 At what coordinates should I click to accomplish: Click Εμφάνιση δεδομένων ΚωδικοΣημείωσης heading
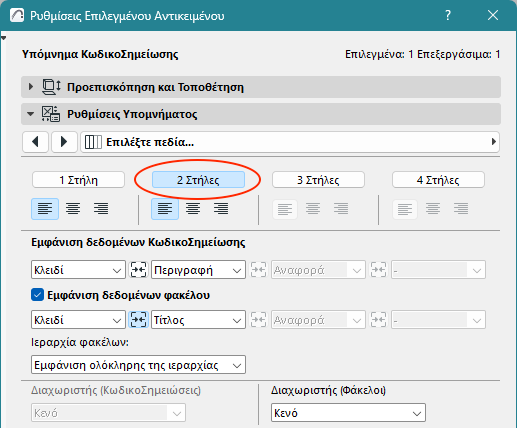click(x=138, y=242)
